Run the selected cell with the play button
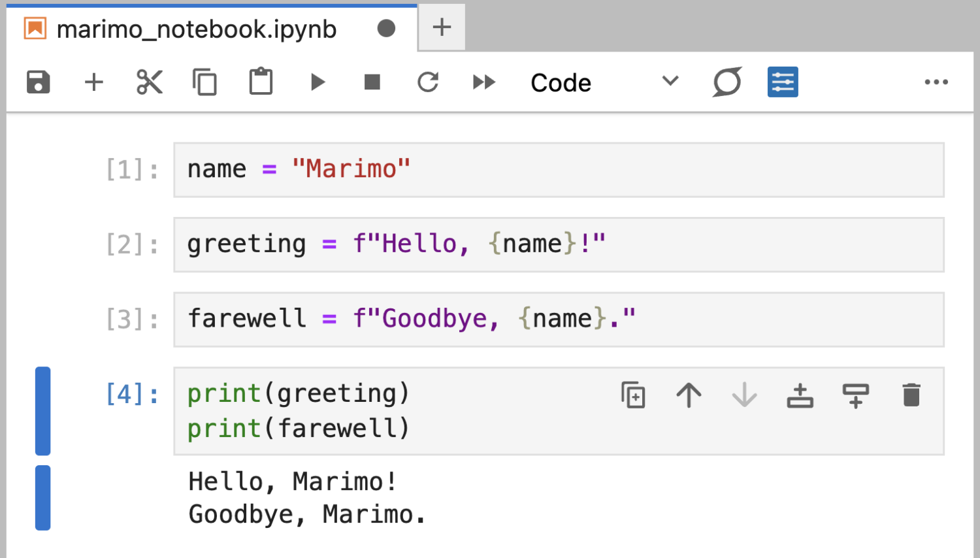Viewport: 980px width, 558px height. click(318, 82)
